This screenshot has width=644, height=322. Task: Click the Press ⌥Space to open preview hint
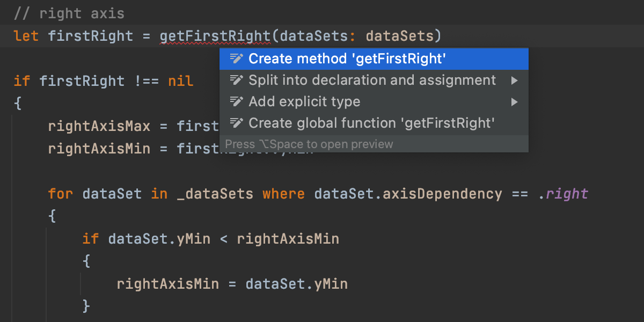click(x=309, y=144)
